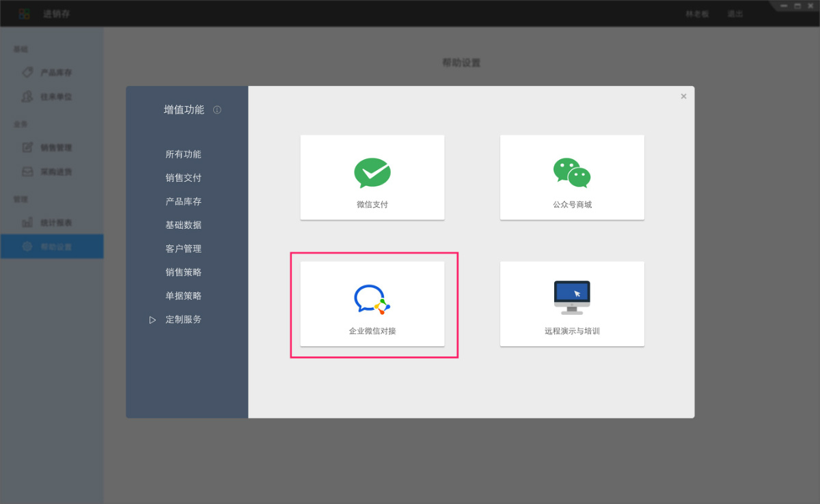Open the 公众号商城 card with chat bubbles

tap(572, 178)
